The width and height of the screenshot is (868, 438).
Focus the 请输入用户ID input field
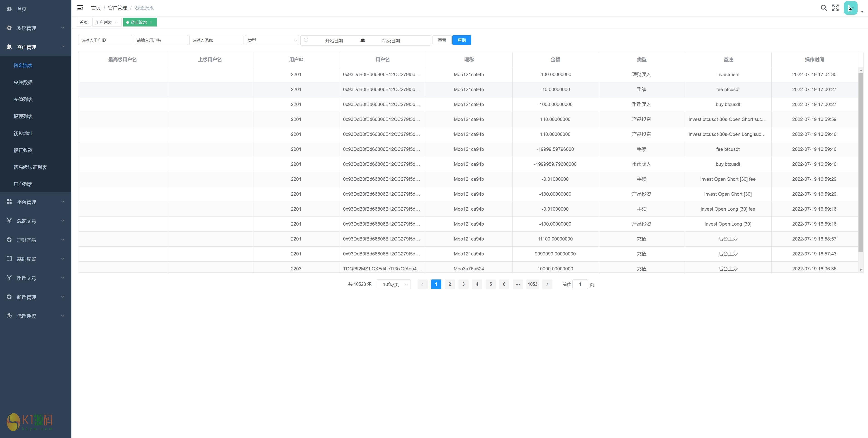point(105,40)
